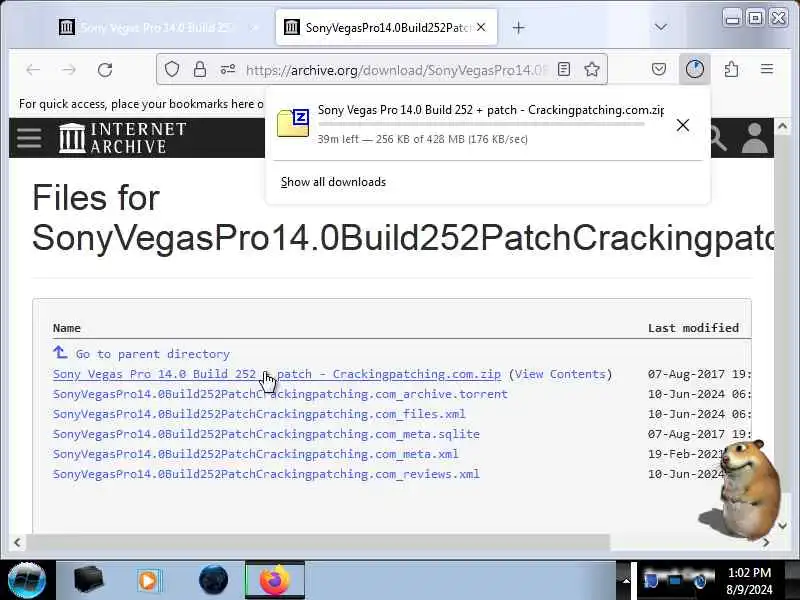
Task: Click the Firefox back arrow button
Action: point(33,69)
